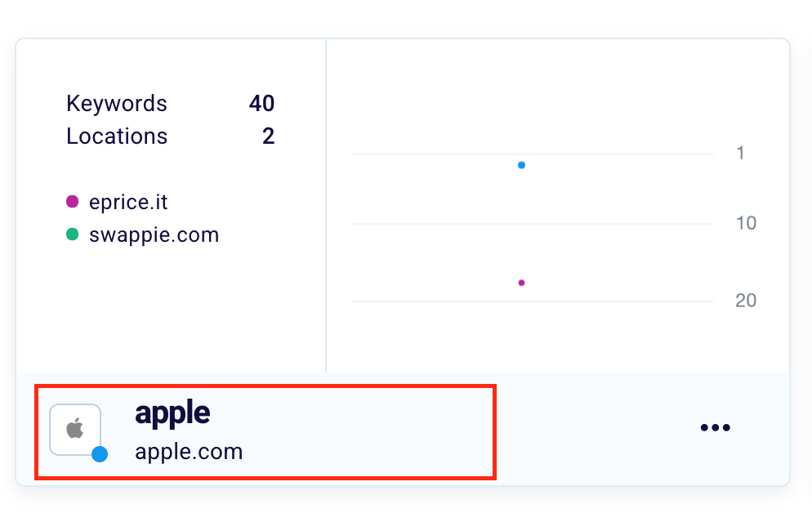Click the apple.com domain link

click(x=189, y=451)
